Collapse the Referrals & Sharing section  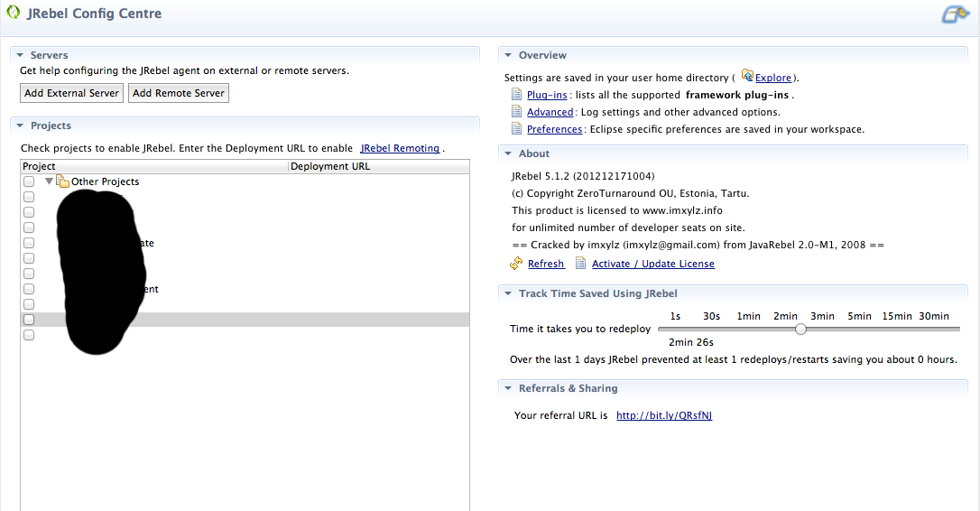[508, 388]
